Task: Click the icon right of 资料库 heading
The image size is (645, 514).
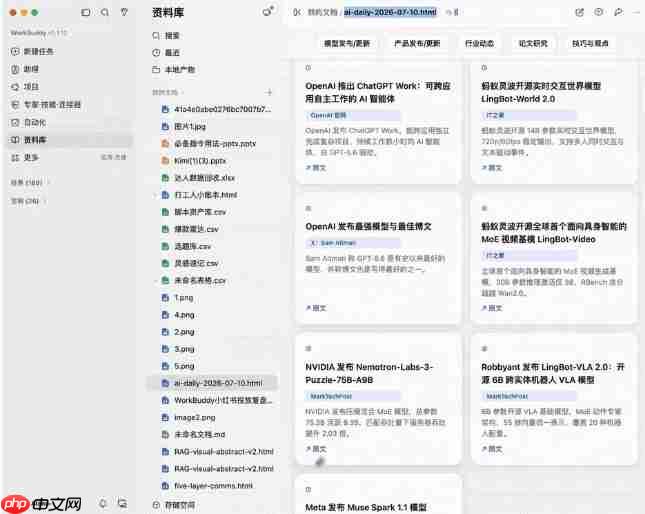Action: click(268, 12)
